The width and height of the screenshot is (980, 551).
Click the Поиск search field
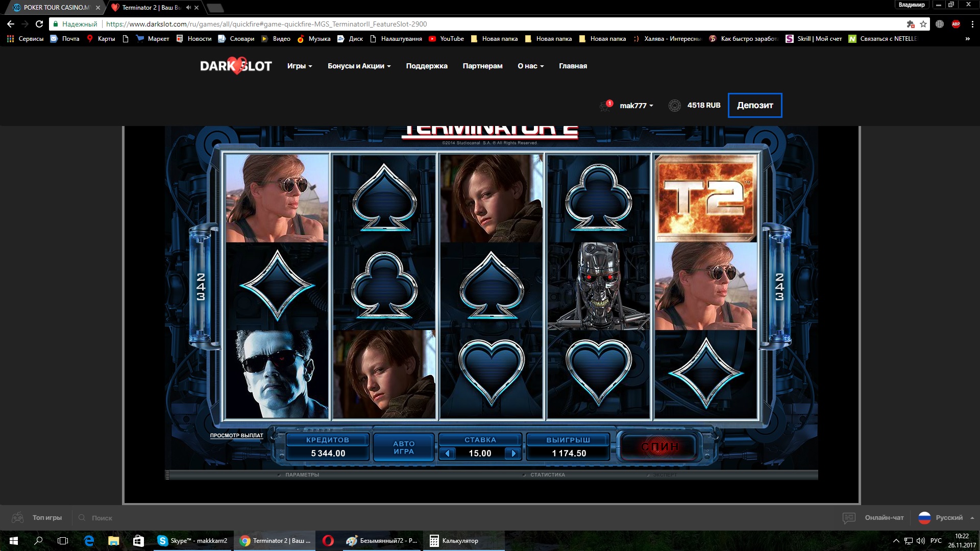102,518
